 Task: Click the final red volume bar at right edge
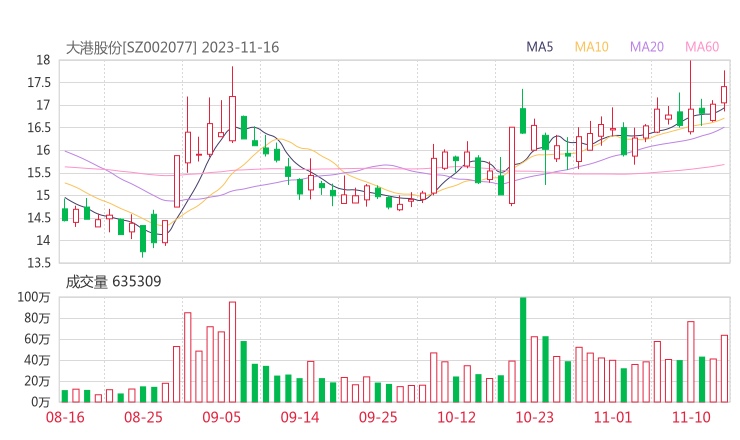[724, 369]
